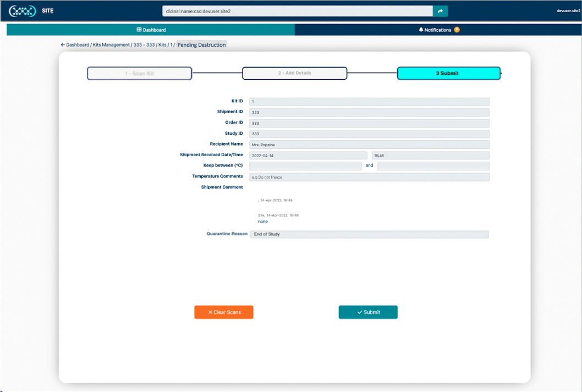Click the Temperature Comments field
Screen dimensions: 582x392
pos(369,177)
